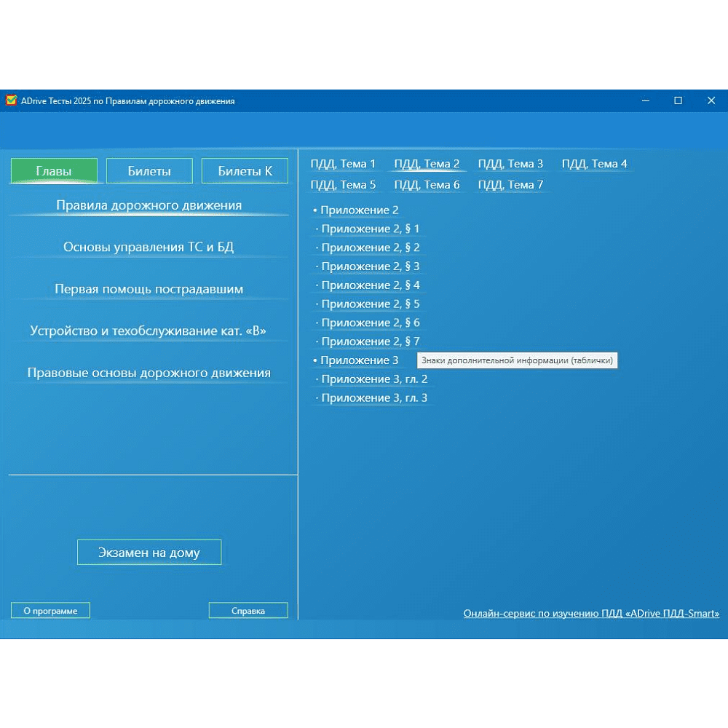Switch to the Главы tab
Screen dimensions: 728x728
[54, 171]
